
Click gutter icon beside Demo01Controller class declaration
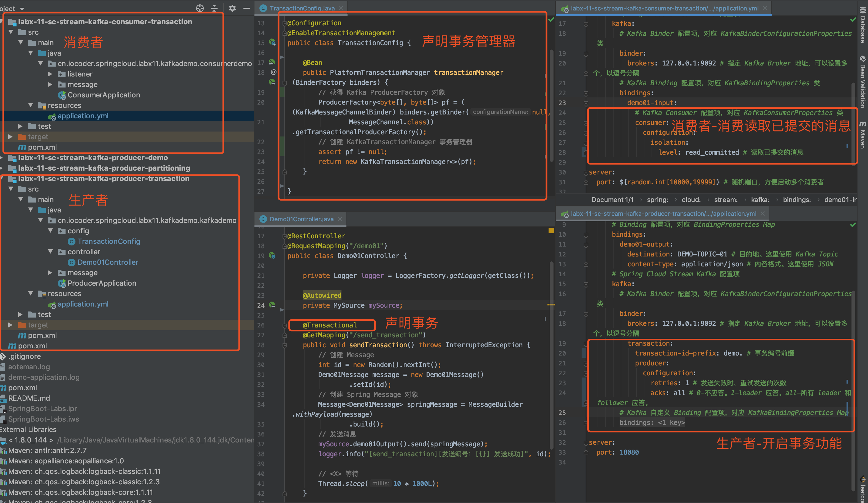pos(272,256)
